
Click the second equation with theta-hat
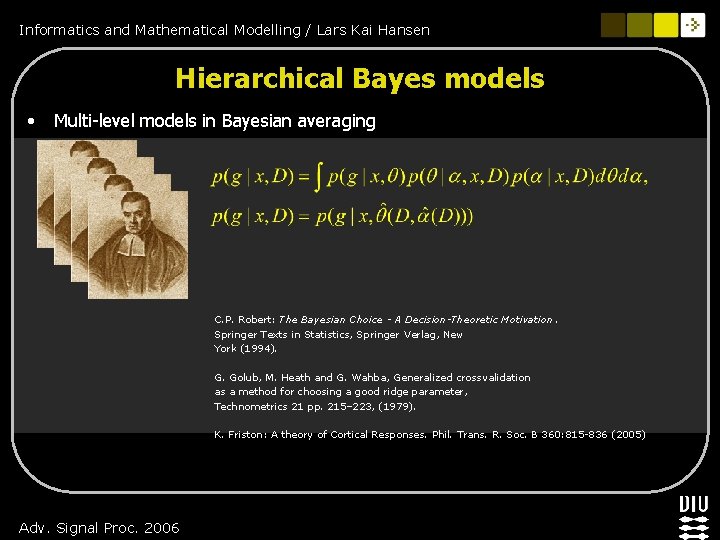[342, 216]
